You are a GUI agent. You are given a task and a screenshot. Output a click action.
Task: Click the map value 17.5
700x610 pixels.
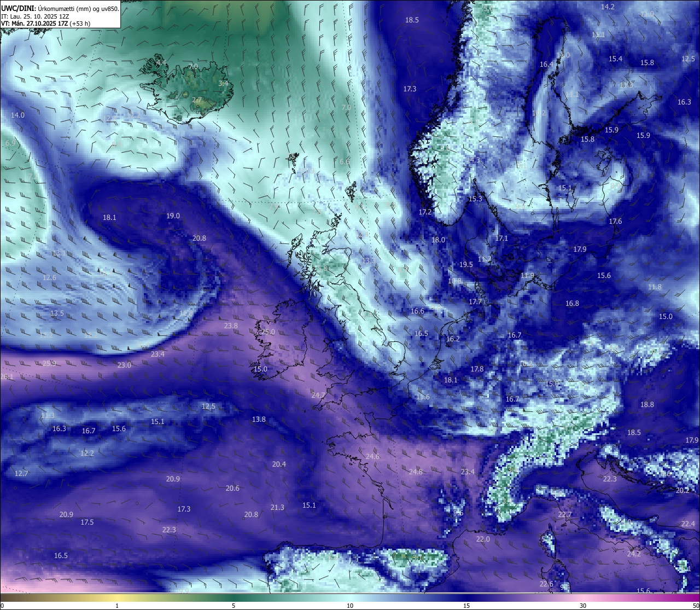87,522
